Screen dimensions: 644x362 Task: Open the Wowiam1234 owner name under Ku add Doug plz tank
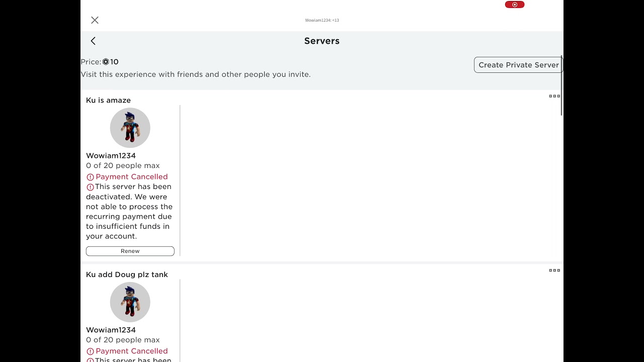[x=111, y=330]
